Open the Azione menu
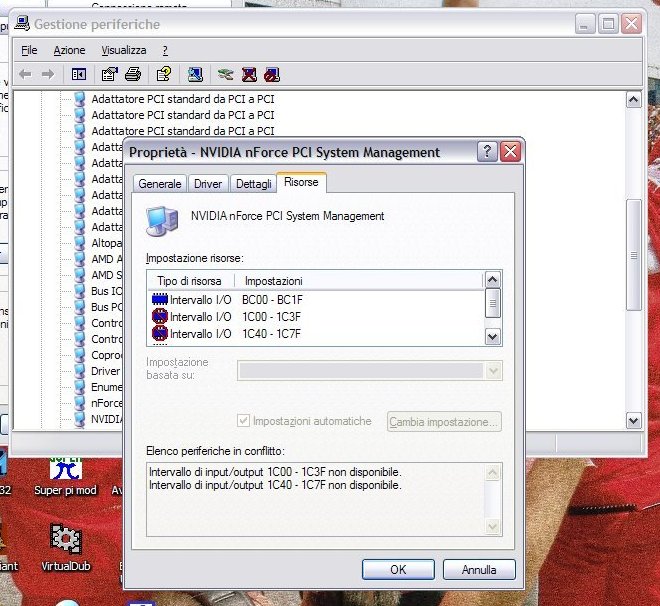 tap(69, 50)
